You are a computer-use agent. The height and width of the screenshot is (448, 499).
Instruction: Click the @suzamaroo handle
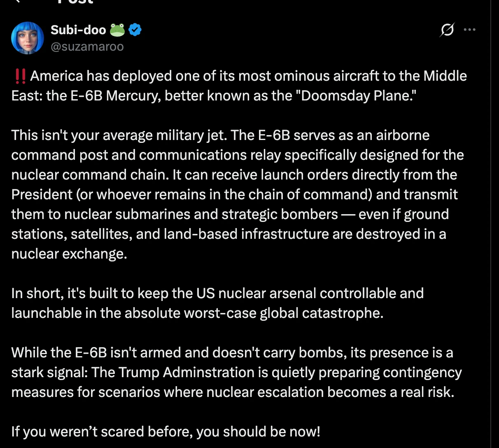[87, 47]
